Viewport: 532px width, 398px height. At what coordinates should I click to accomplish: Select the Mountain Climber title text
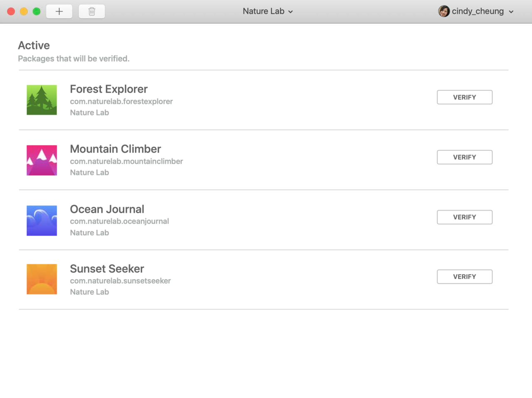tap(116, 149)
